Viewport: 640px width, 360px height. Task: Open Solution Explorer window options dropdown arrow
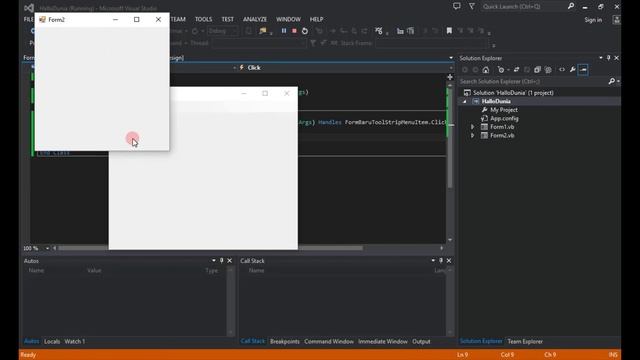coord(601,58)
